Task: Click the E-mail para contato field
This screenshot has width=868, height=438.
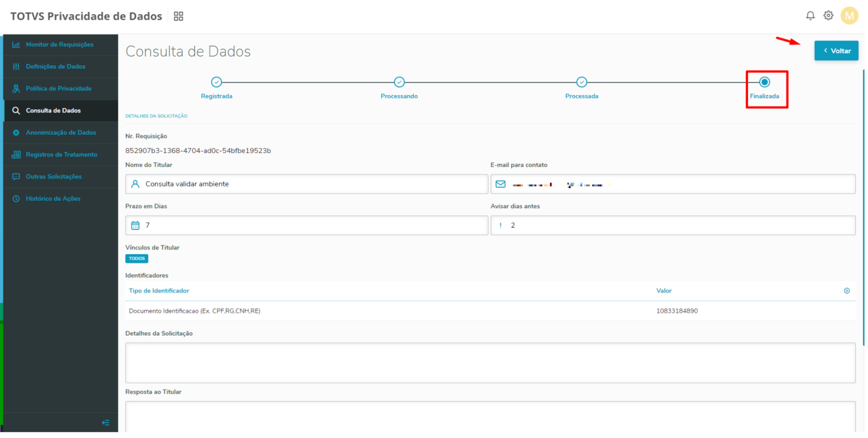Action: (673, 184)
